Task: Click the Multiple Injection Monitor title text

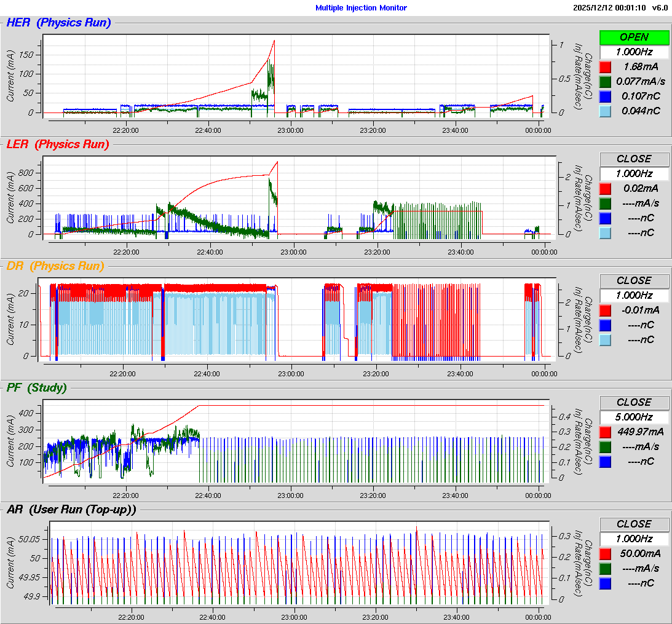Action: tap(361, 8)
